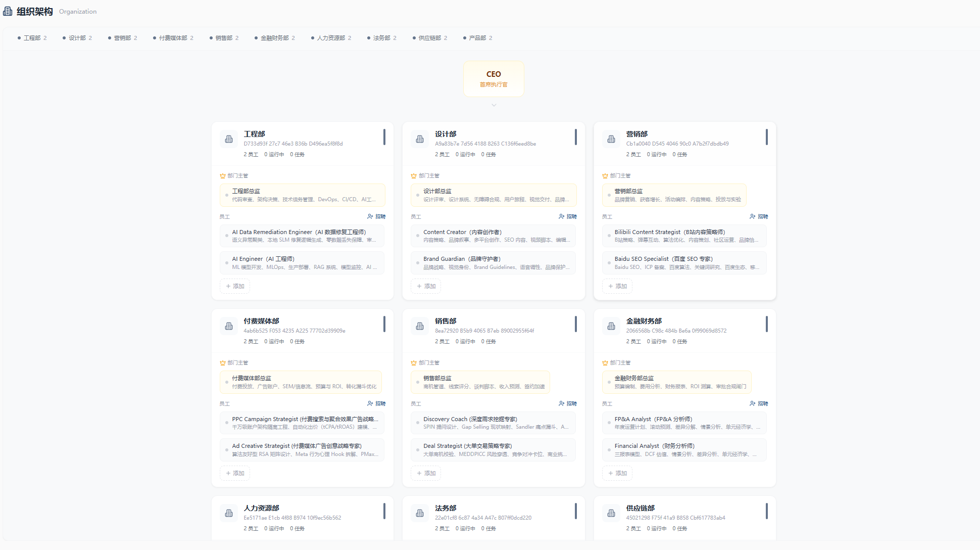
Task: Open the 工程部总监 manager card
Action: (303, 195)
